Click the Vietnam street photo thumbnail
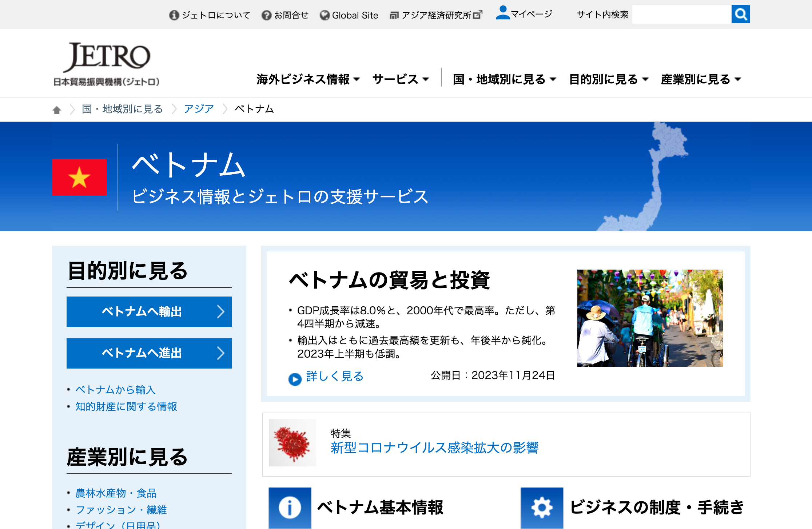 click(x=650, y=318)
